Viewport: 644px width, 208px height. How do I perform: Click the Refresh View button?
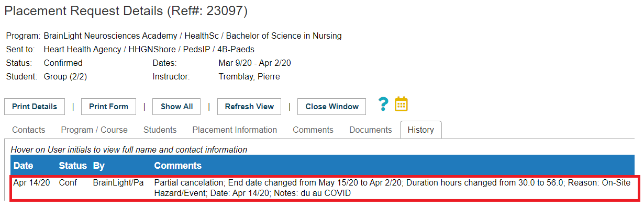pyautogui.click(x=249, y=107)
